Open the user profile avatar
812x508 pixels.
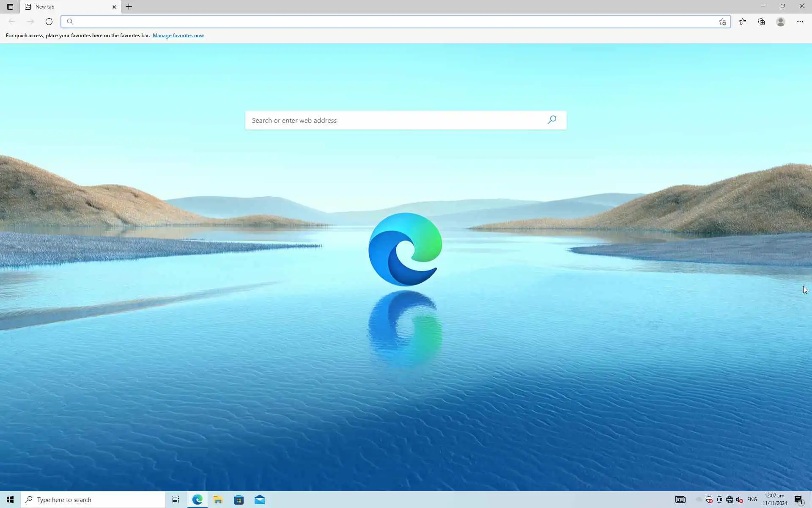(781, 22)
